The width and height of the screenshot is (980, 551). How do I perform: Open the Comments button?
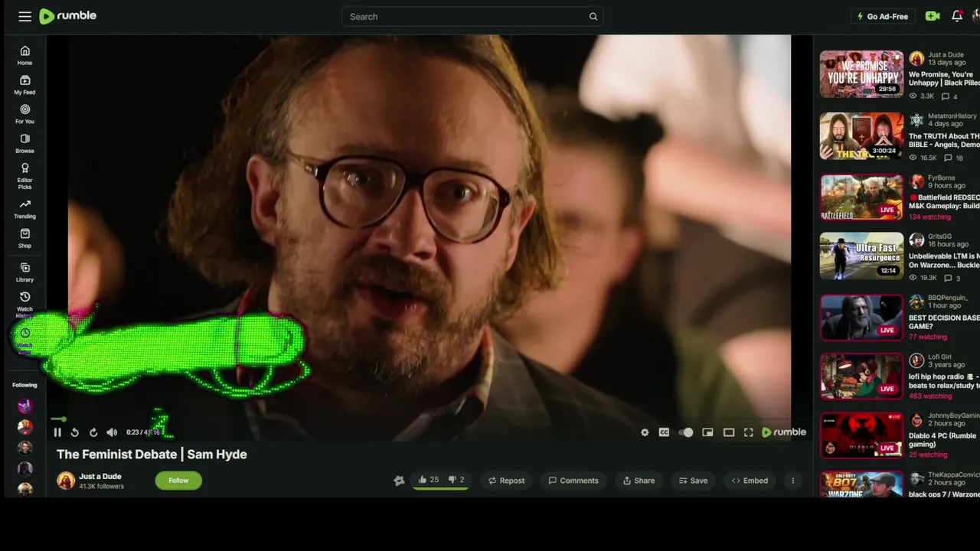[573, 481]
